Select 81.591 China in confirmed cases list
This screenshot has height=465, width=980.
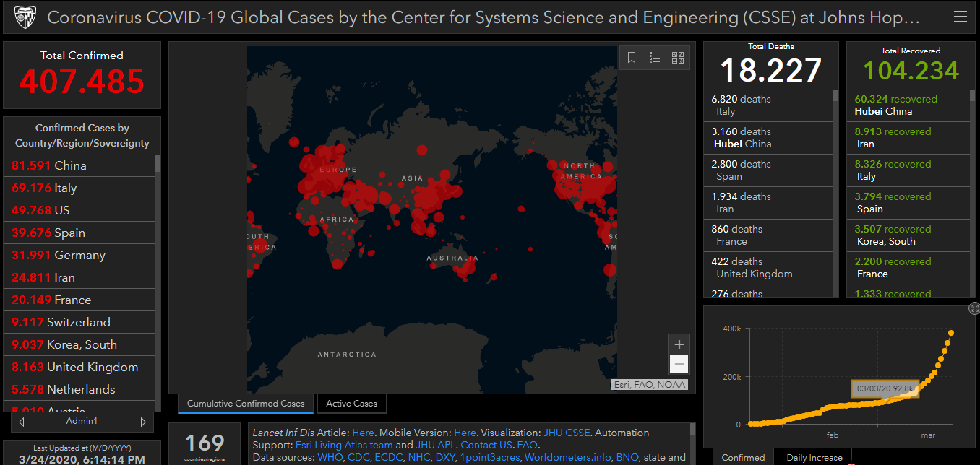pyautogui.click(x=79, y=165)
